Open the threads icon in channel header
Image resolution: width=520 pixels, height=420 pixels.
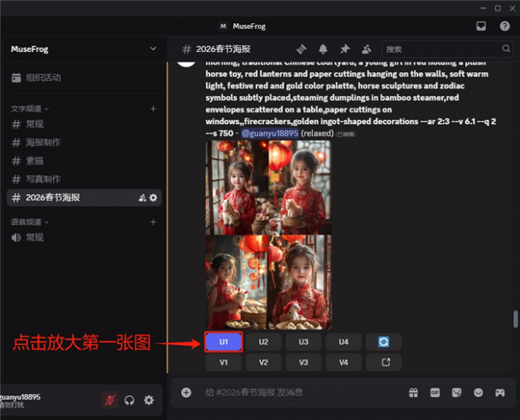pyautogui.click(x=301, y=49)
